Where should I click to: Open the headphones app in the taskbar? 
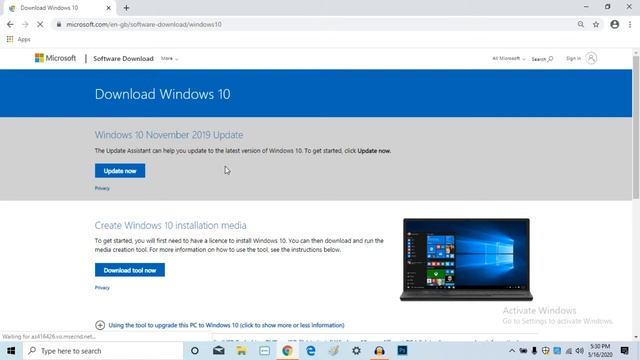point(379,351)
